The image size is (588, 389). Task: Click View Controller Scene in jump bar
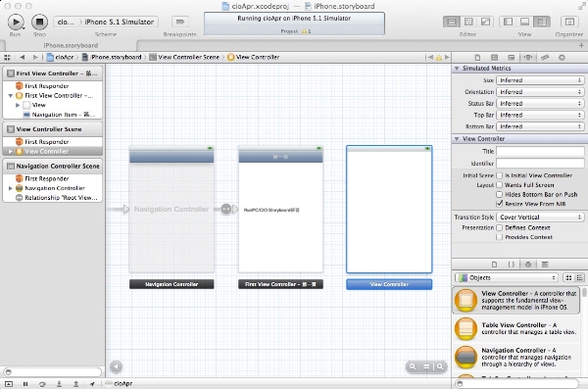[x=184, y=58]
